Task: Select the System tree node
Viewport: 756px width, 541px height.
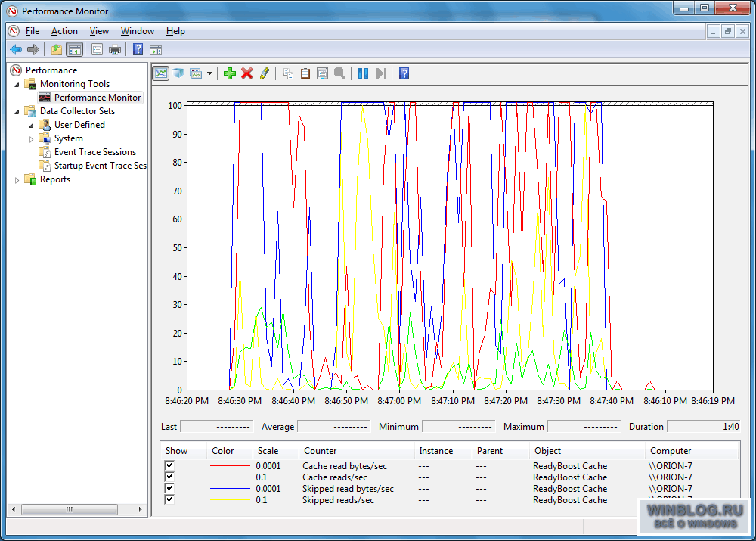Action: (69, 138)
